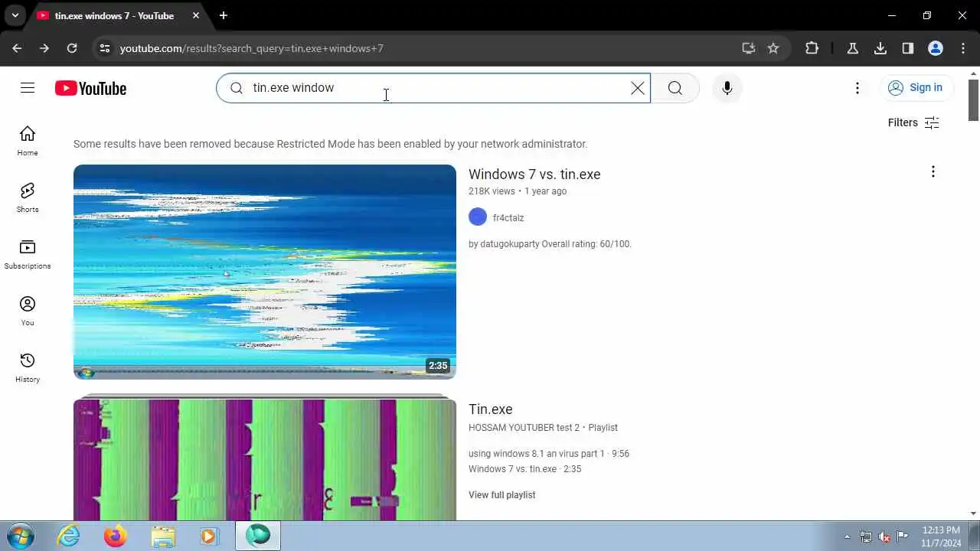Open the YouTube hamburger guide menu
980x551 pixels.
pyautogui.click(x=28, y=88)
